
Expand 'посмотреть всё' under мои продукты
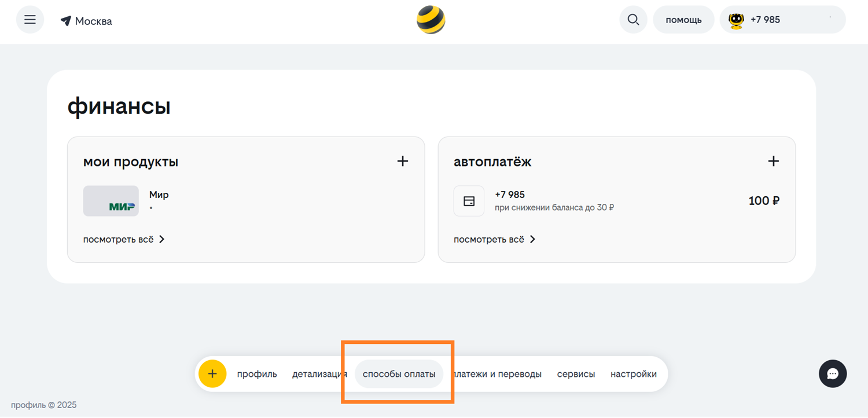click(124, 239)
